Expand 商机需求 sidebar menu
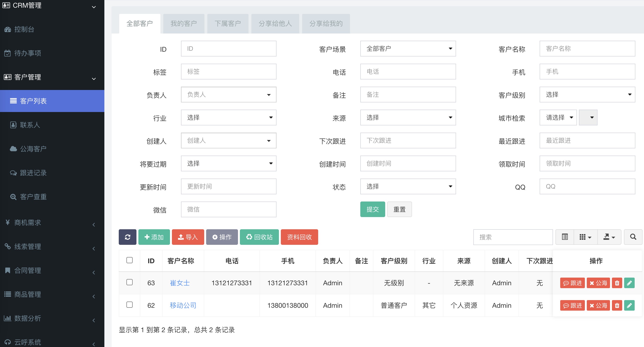Screen dimensions: 644x347 (x=52, y=223)
